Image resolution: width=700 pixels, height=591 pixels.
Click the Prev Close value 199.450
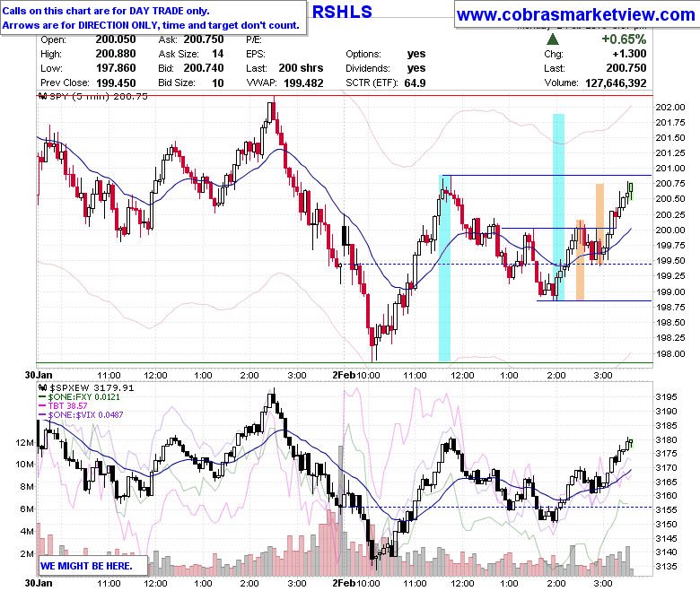coord(116,83)
